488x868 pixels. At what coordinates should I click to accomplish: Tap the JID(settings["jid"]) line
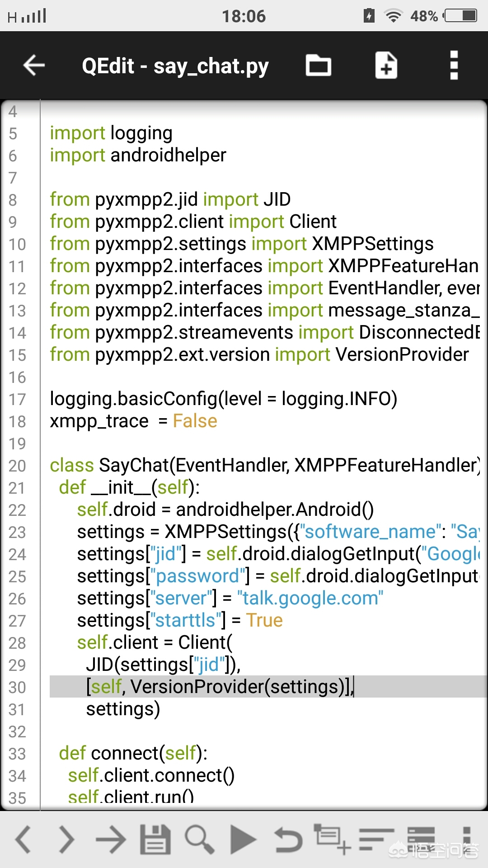click(x=163, y=665)
